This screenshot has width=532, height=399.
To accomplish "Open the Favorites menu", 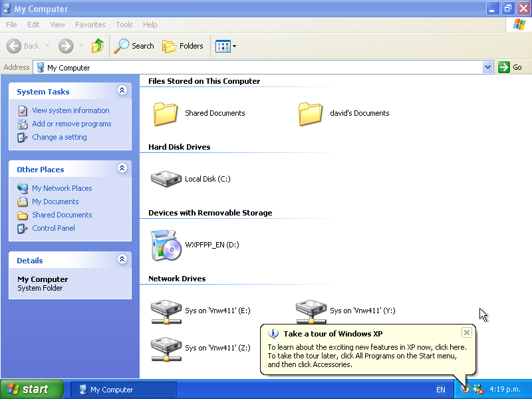I will coord(90,25).
